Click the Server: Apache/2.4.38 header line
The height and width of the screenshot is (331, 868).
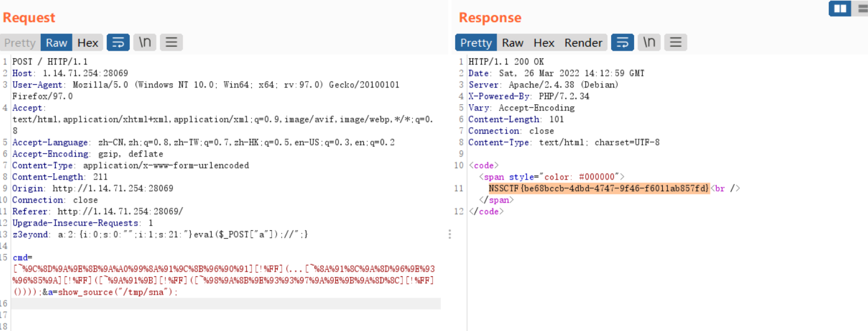[x=543, y=85]
